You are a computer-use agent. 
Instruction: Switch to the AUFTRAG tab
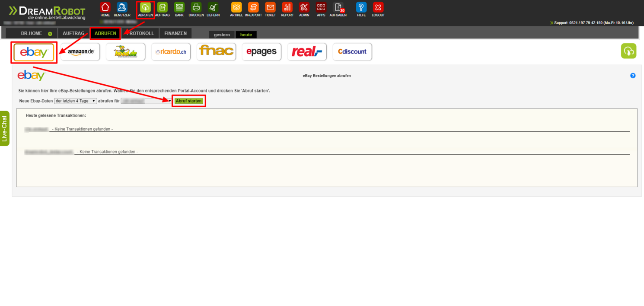73,33
